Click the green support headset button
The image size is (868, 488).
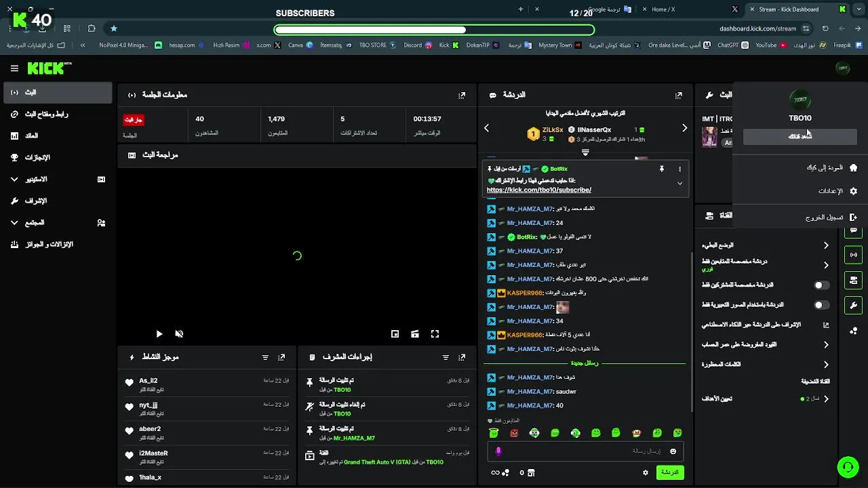click(x=848, y=467)
